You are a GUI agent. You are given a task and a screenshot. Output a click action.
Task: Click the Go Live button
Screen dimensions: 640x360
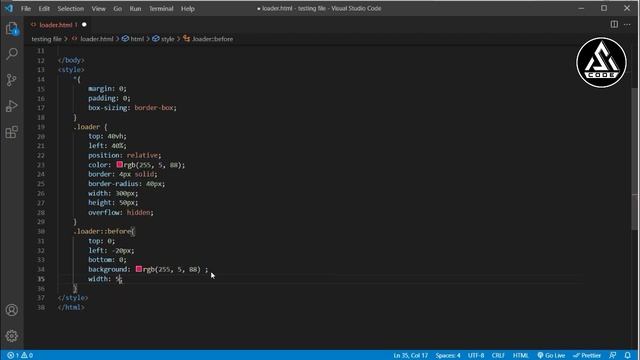(551, 355)
